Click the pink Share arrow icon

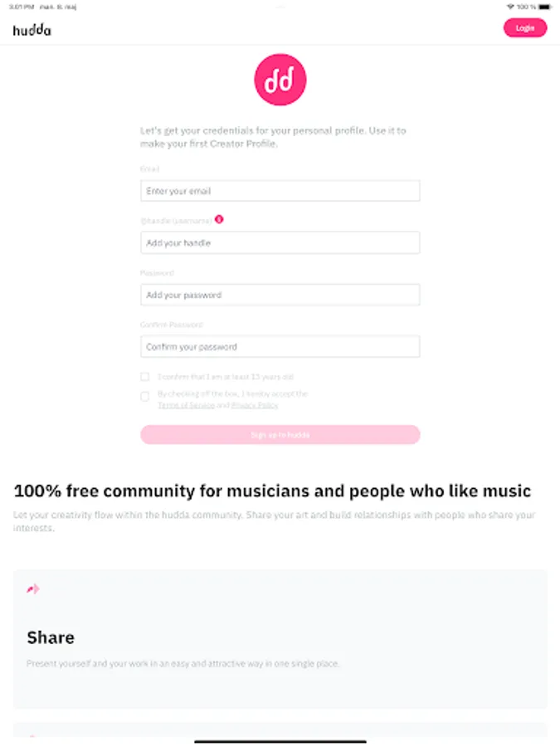(33, 589)
